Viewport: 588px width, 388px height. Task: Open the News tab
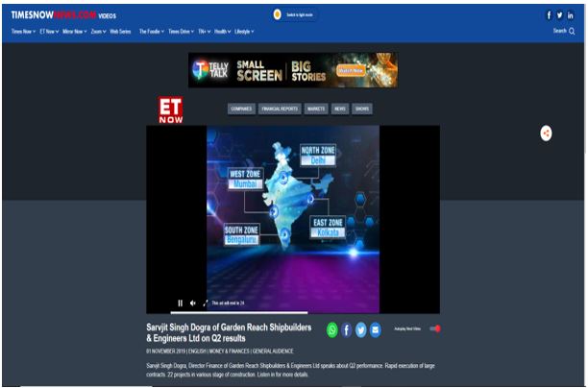pos(340,109)
